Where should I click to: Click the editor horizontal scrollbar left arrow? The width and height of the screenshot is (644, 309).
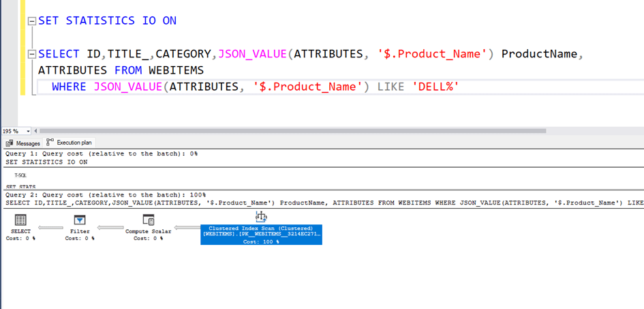(x=36, y=131)
